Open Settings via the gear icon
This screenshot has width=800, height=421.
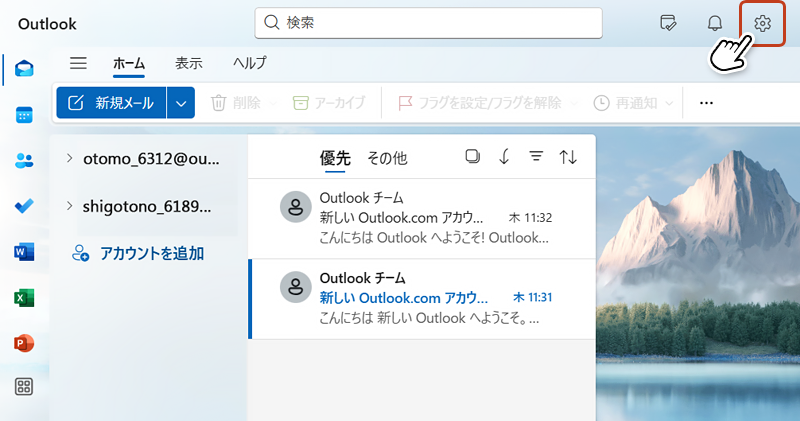point(762,23)
